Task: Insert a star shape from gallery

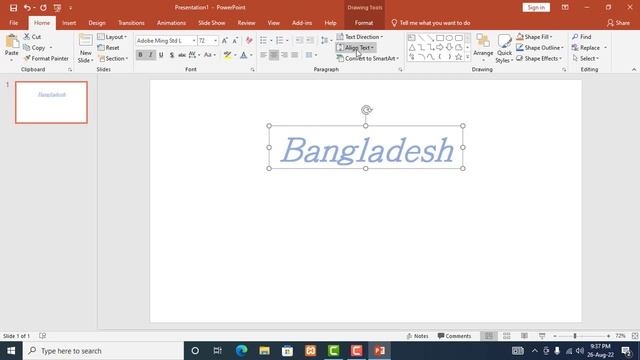Action: [459, 57]
